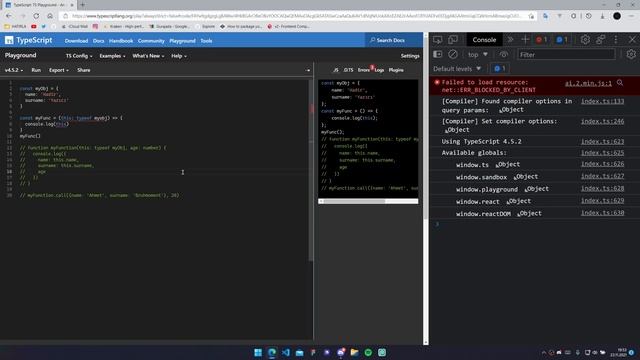Expand window.ts Object in console
Screen dimensions: 640x360
click(507, 164)
